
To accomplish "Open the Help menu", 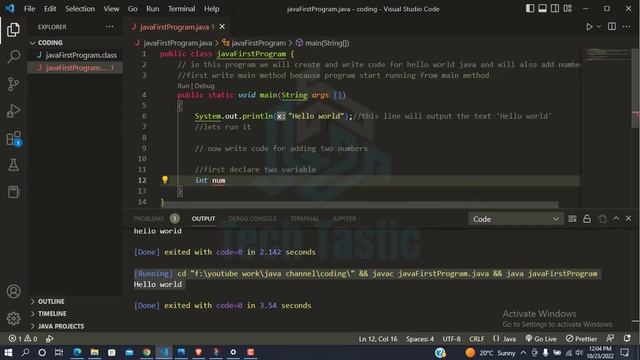I will tap(211, 9).
